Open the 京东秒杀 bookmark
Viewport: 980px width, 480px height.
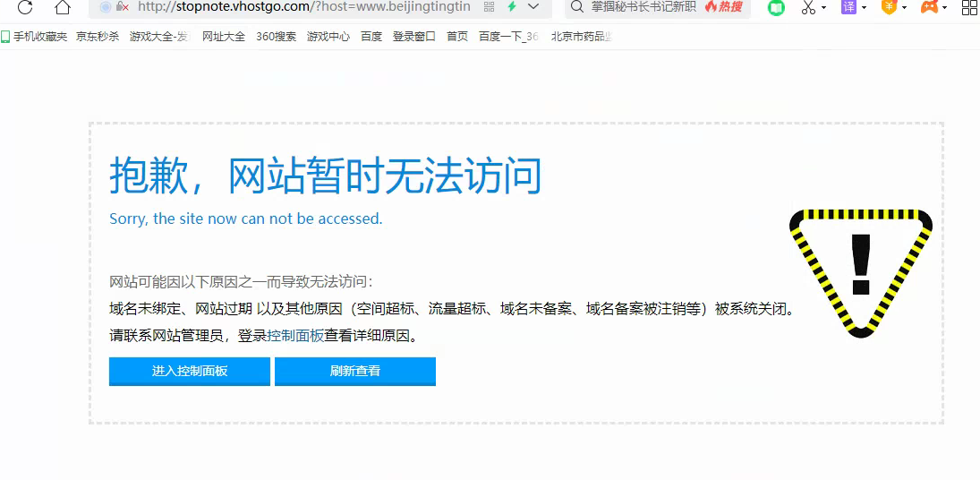coord(98,37)
